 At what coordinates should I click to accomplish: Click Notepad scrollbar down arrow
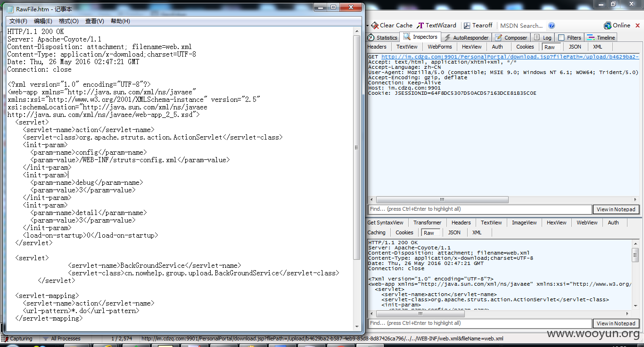click(357, 326)
